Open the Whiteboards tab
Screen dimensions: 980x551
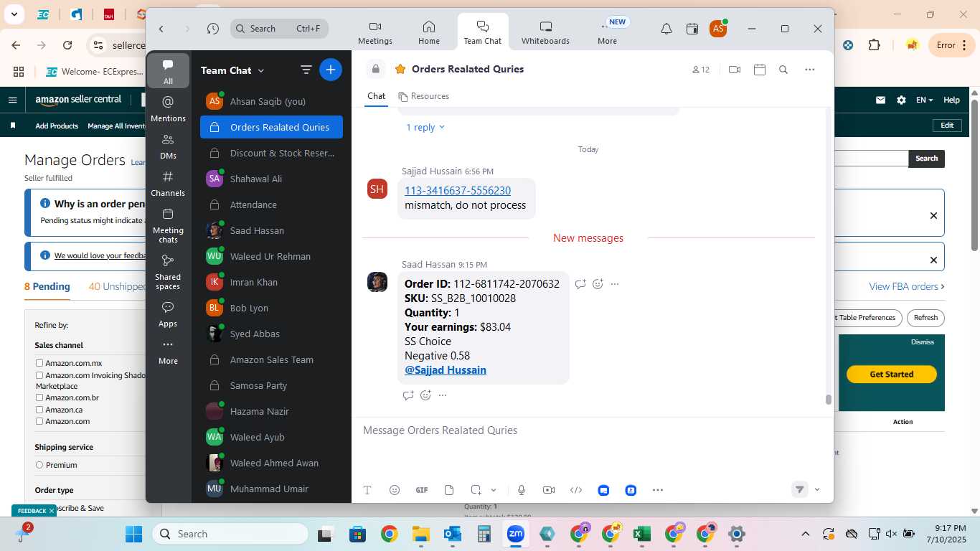click(545, 33)
